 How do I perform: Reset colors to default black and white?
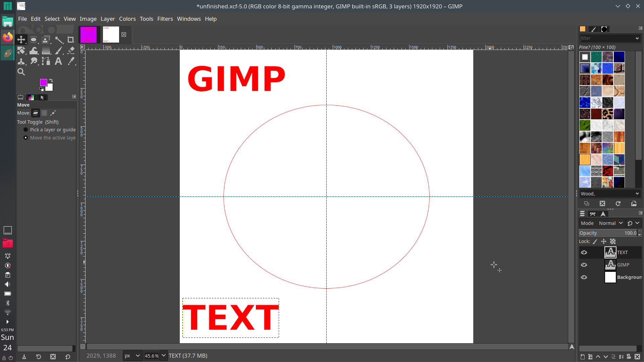coord(42,89)
